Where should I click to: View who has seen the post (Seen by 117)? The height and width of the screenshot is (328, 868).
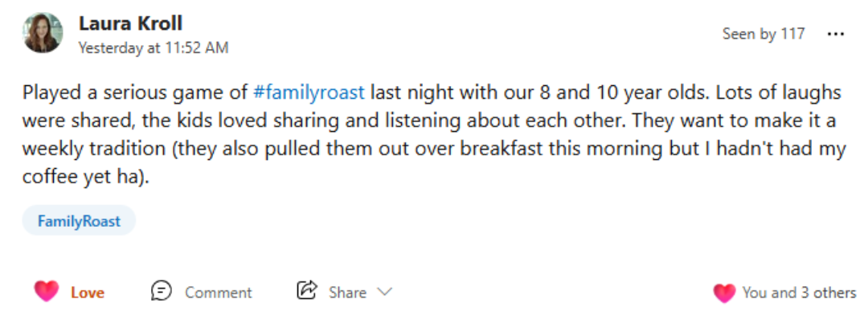tap(764, 34)
